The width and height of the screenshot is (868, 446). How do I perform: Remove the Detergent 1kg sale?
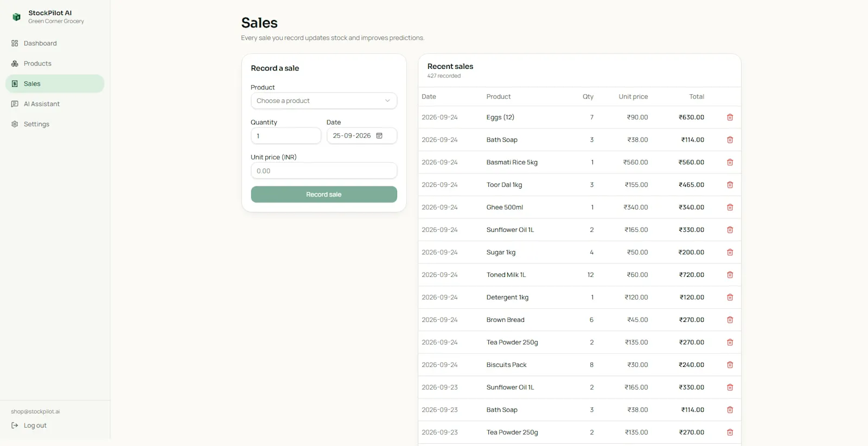(730, 297)
